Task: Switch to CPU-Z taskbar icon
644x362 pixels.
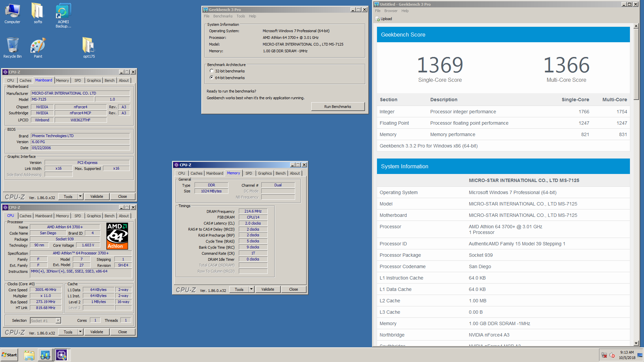Action: (61, 355)
